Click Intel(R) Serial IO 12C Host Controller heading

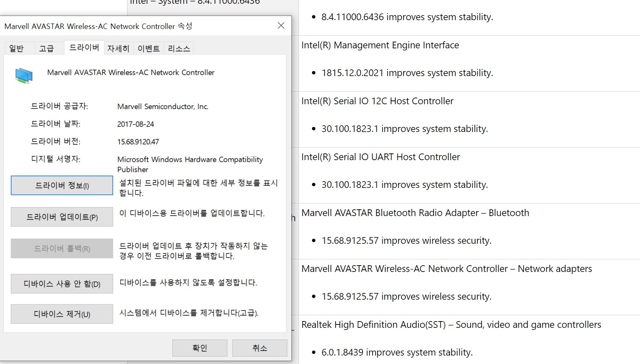(377, 101)
